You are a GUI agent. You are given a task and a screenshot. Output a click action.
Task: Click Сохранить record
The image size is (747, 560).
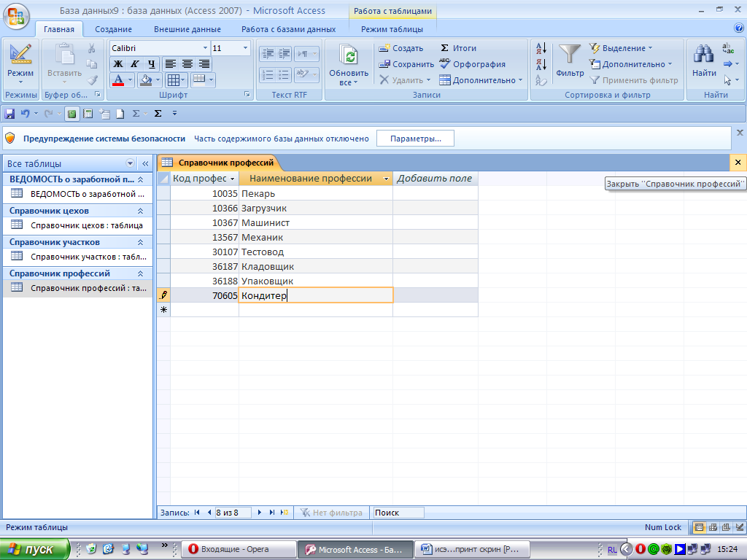(406, 64)
